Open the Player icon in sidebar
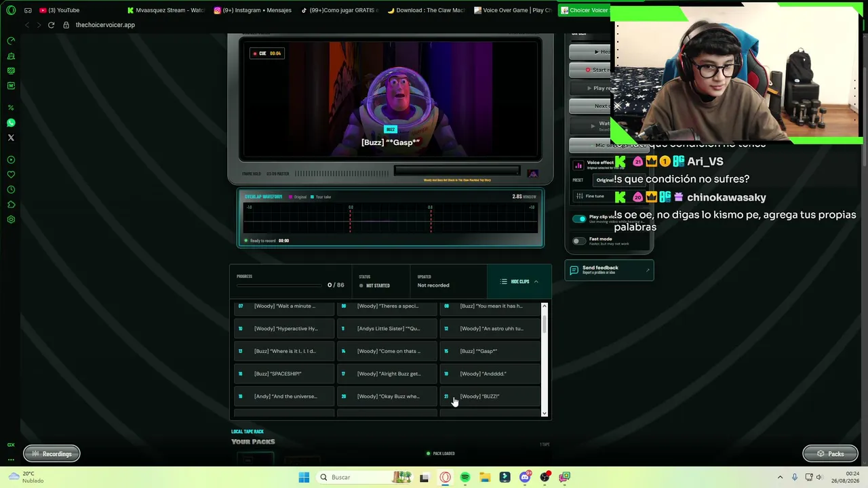 coord(11,160)
